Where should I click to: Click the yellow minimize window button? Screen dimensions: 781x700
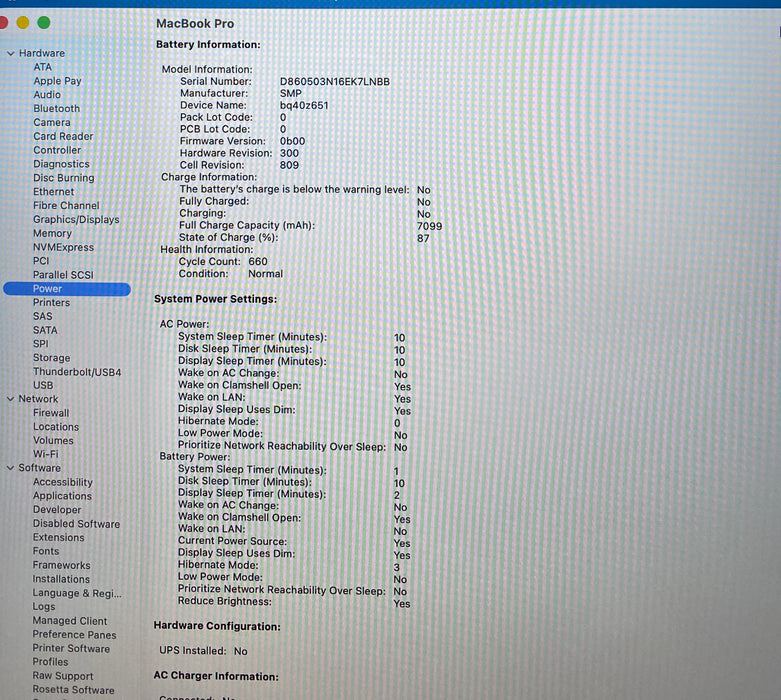pyautogui.click(x=23, y=22)
